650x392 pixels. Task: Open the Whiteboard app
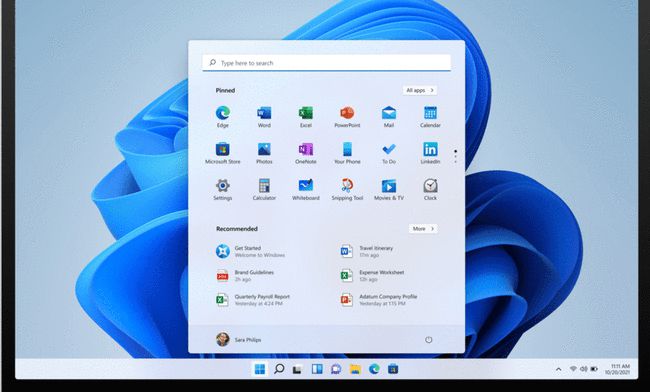coord(306,189)
